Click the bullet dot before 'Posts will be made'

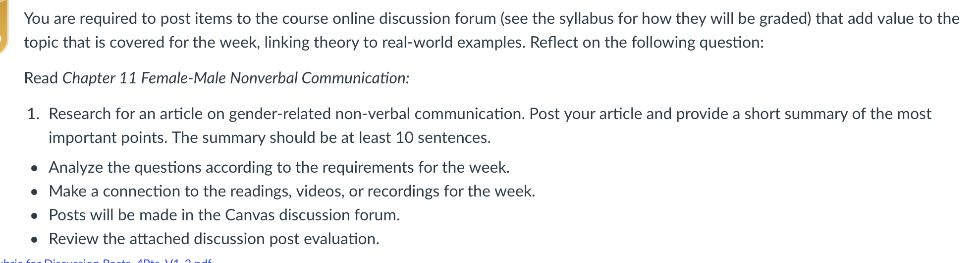click(34, 216)
